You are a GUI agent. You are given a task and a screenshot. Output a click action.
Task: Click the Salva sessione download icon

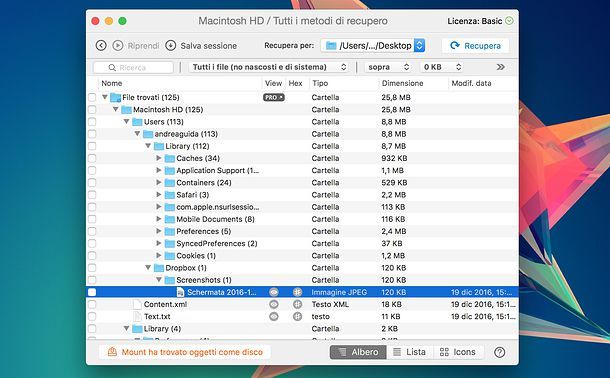170,46
